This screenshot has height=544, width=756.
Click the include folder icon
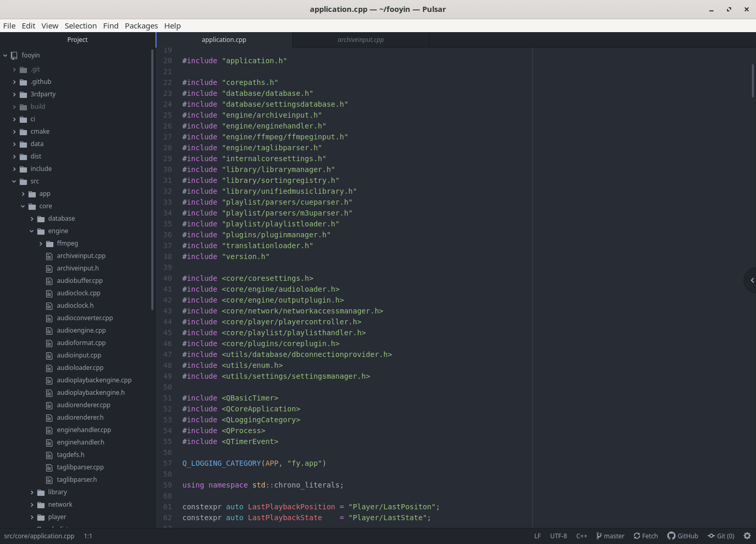click(23, 169)
